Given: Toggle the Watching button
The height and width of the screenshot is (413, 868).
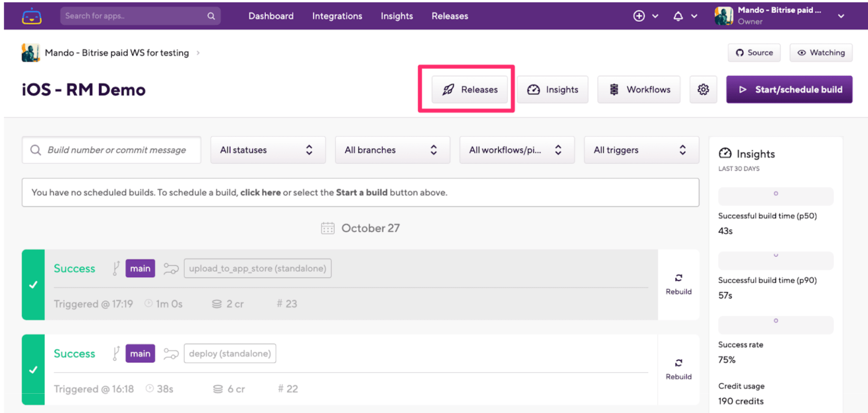Looking at the screenshot, I should pos(821,53).
